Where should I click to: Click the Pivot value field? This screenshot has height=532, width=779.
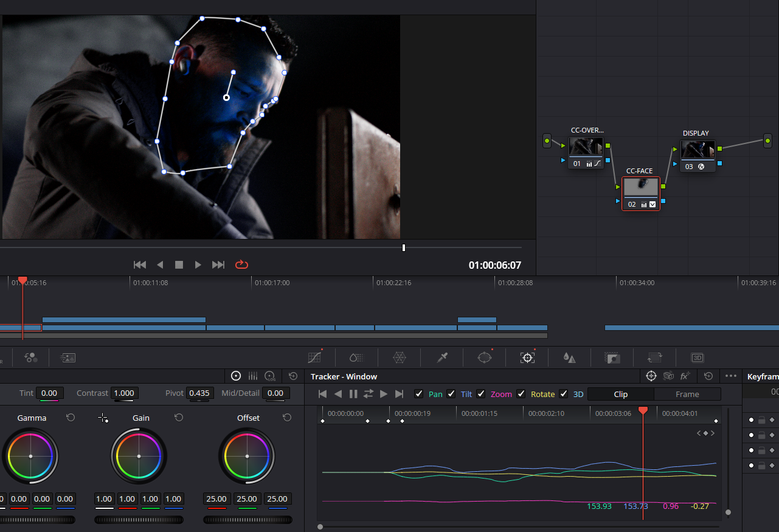point(199,393)
